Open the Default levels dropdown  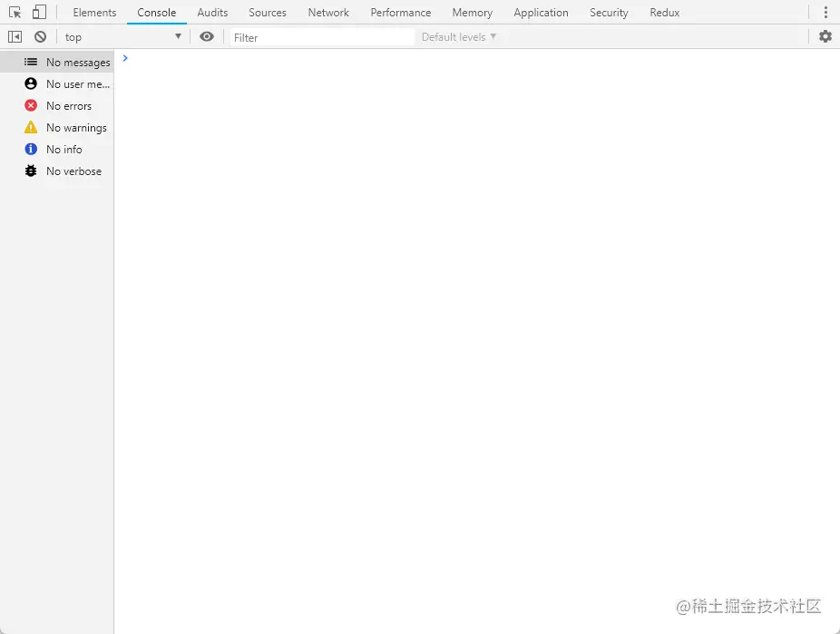pyautogui.click(x=459, y=37)
